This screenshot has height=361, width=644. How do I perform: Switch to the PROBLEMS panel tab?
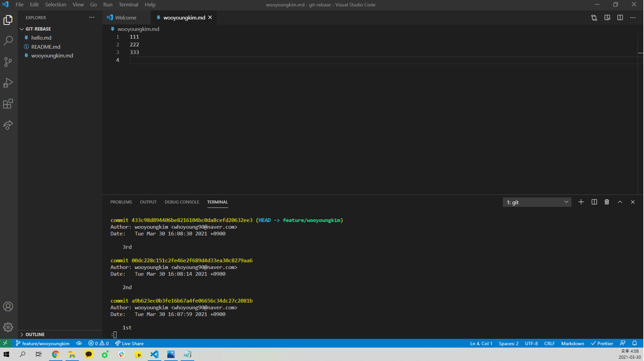coord(121,202)
